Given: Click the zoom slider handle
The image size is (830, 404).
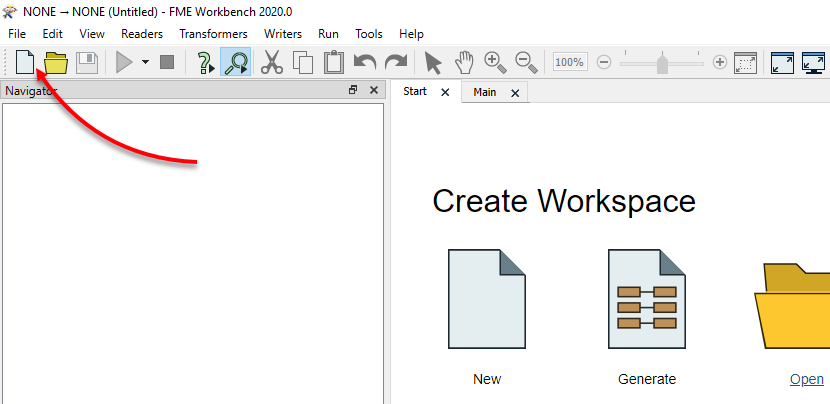Looking at the screenshot, I should coord(662,64).
